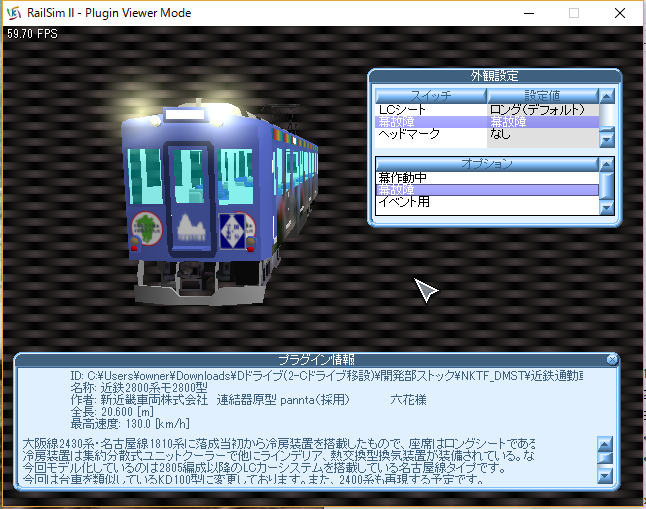This screenshot has width=646, height=509.
Task: Choose the イベント用 option
Action: pos(487,202)
